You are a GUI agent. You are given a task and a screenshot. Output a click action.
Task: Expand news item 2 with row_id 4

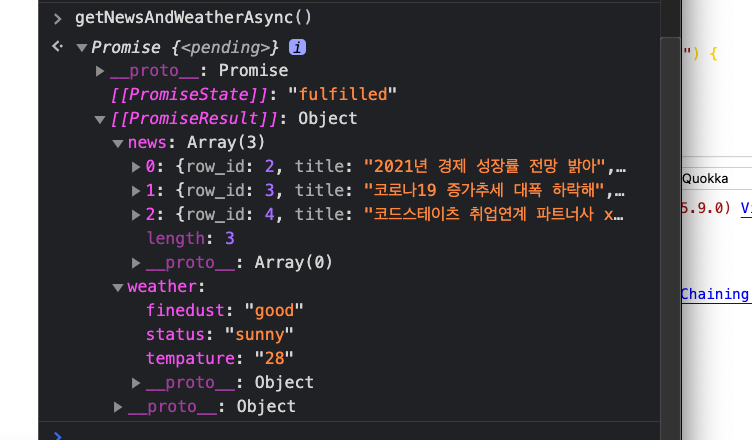136,214
